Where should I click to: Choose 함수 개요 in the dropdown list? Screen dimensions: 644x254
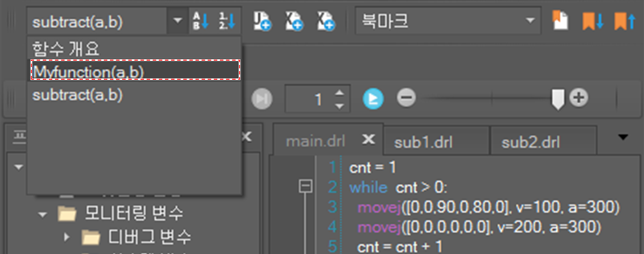(65, 49)
